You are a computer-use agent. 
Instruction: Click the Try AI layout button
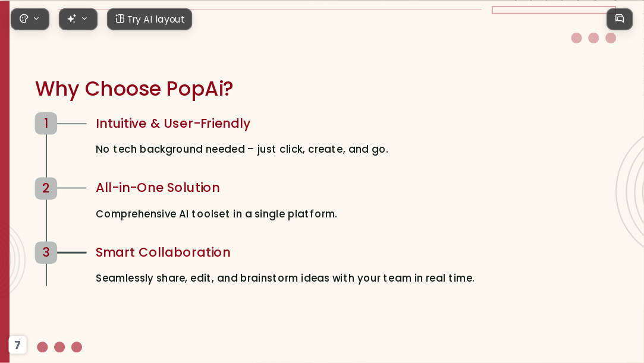149,19
